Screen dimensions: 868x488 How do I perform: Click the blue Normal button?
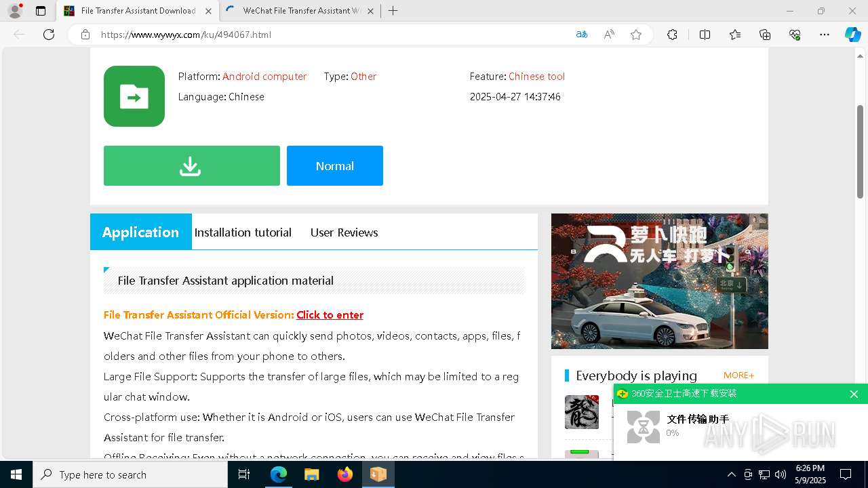tap(335, 165)
